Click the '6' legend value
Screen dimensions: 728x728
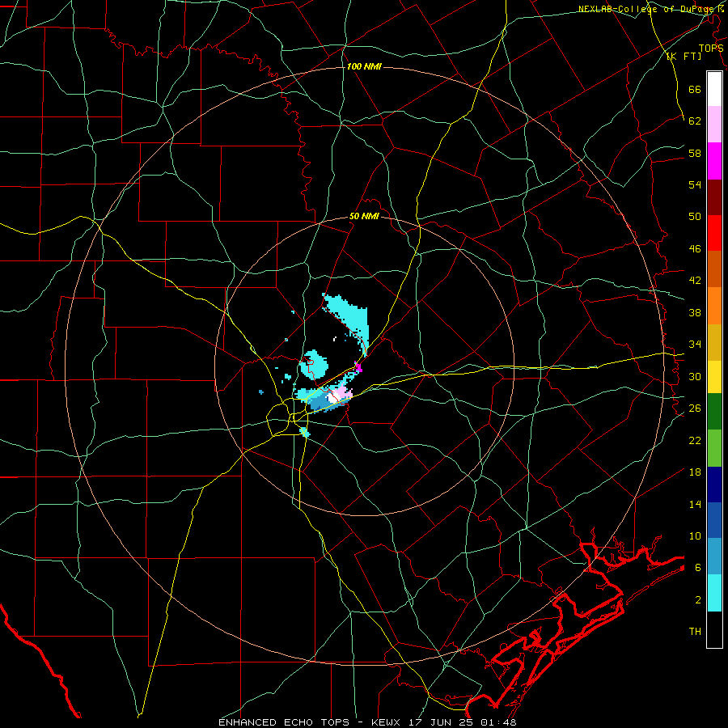click(x=698, y=567)
